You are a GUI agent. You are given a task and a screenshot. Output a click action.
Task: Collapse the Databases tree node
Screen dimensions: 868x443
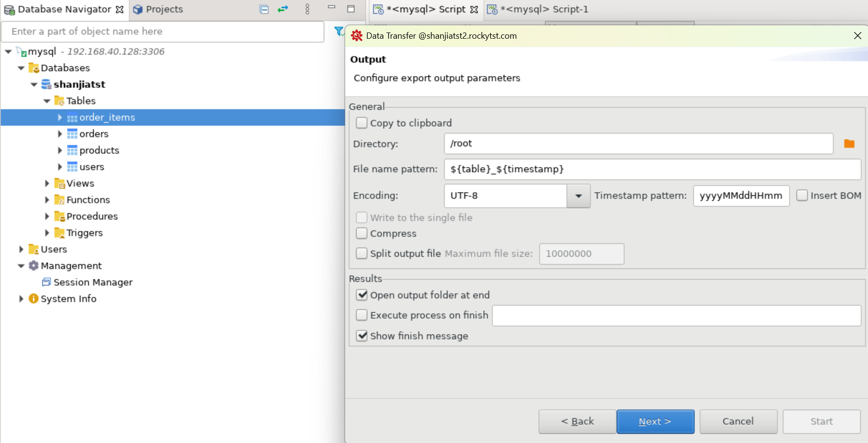pos(21,68)
